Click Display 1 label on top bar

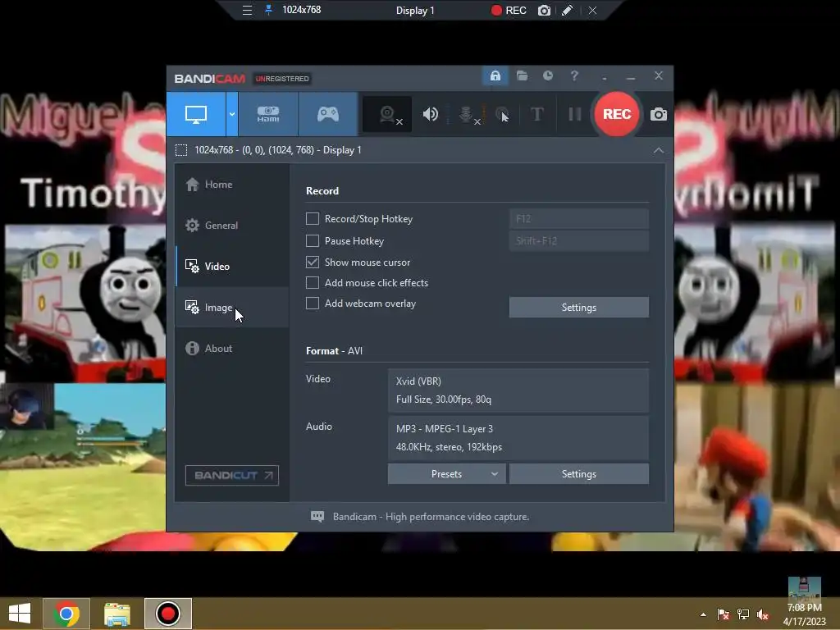pos(415,10)
